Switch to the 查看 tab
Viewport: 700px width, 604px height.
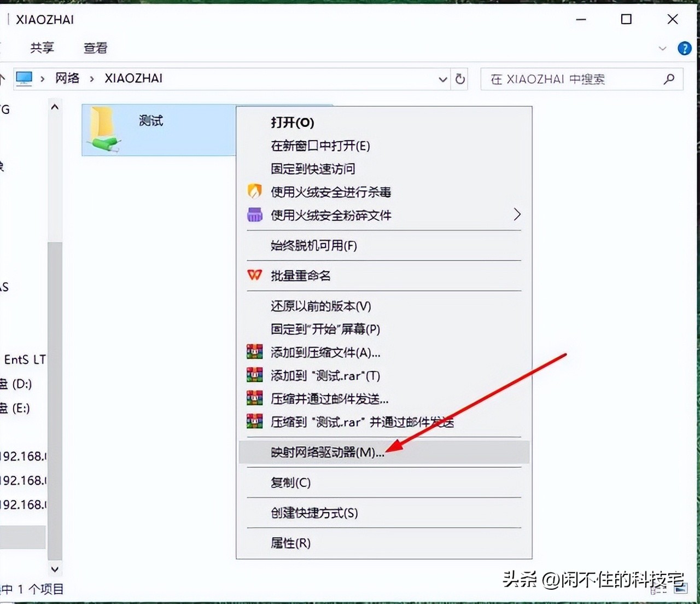tap(95, 48)
